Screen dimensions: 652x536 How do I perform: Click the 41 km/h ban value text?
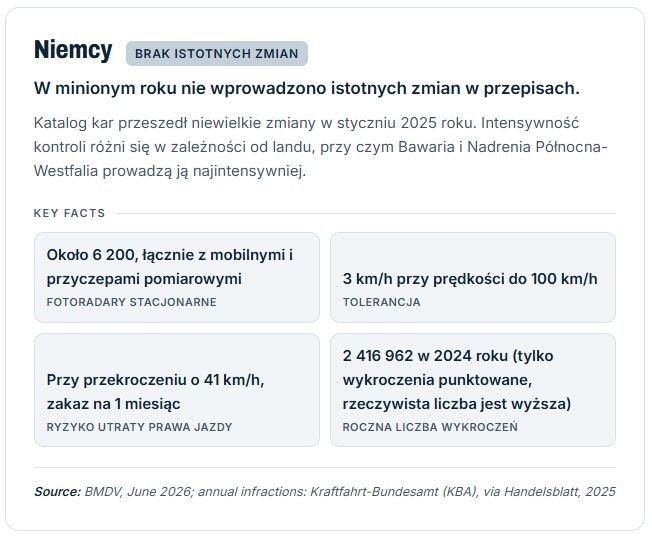(x=156, y=392)
